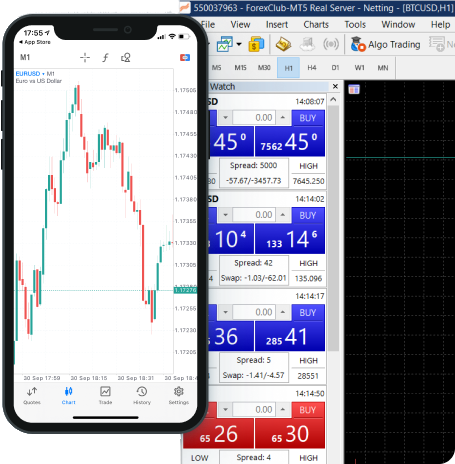Open the Window menu
The width and height of the screenshot is (455, 464).
pos(398,25)
